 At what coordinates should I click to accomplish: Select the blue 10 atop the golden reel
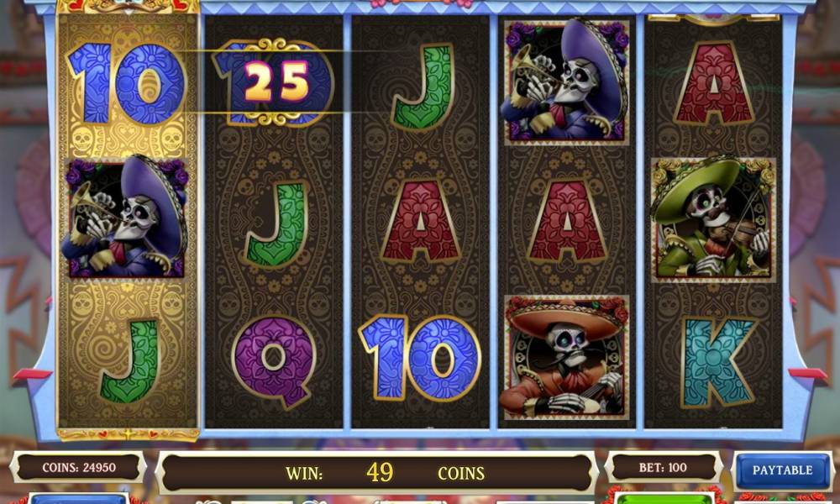127,83
